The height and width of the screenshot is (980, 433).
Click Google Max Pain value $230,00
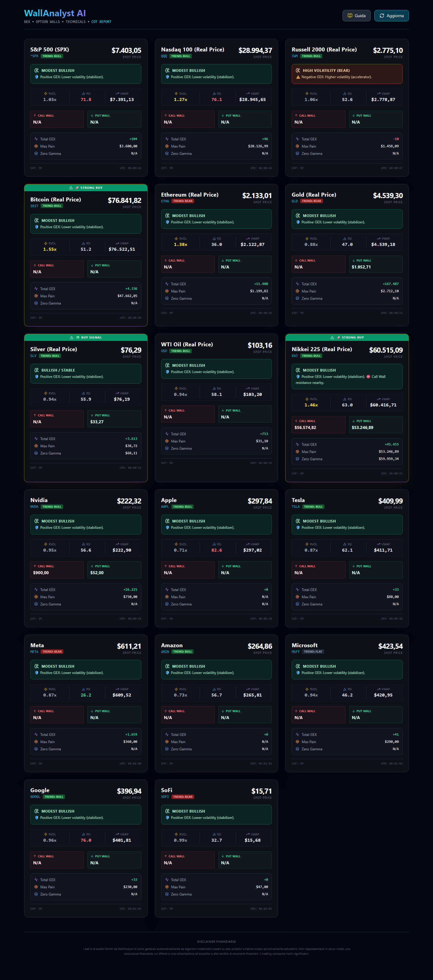point(130,887)
